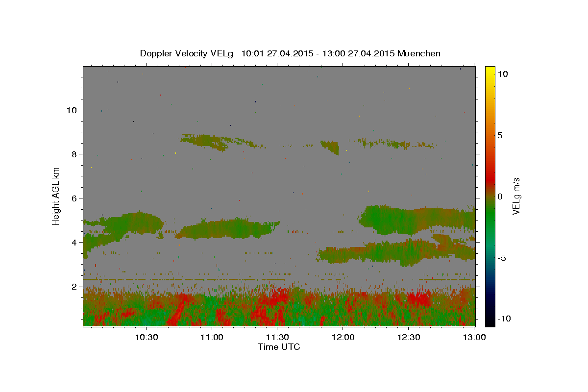Image resolution: width=588 pixels, height=392 pixels.
Task: Click the colorbar value -5
Action: pyautogui.click(x=502, y=258)
